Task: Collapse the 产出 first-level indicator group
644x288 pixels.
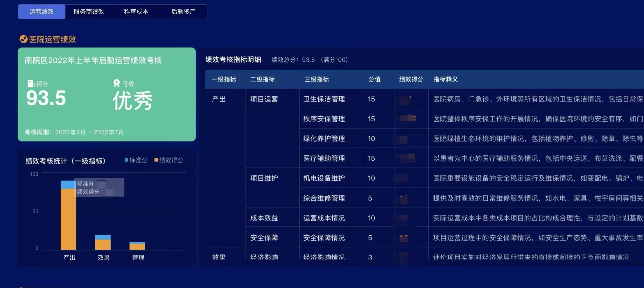Action: (x=218, y=99)
